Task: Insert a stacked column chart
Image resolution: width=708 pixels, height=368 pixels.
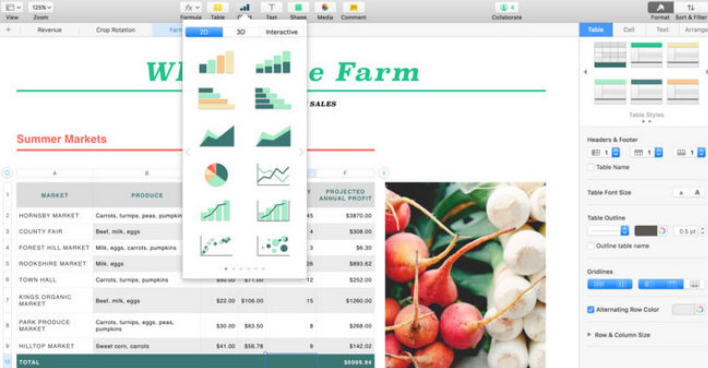Action: click(273, 62)
